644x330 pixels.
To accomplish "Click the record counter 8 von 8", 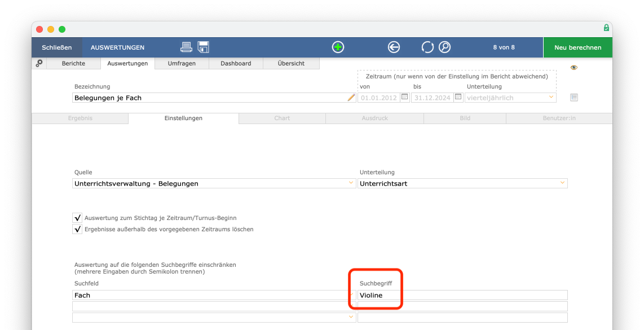I will click(x=504, y=47).
